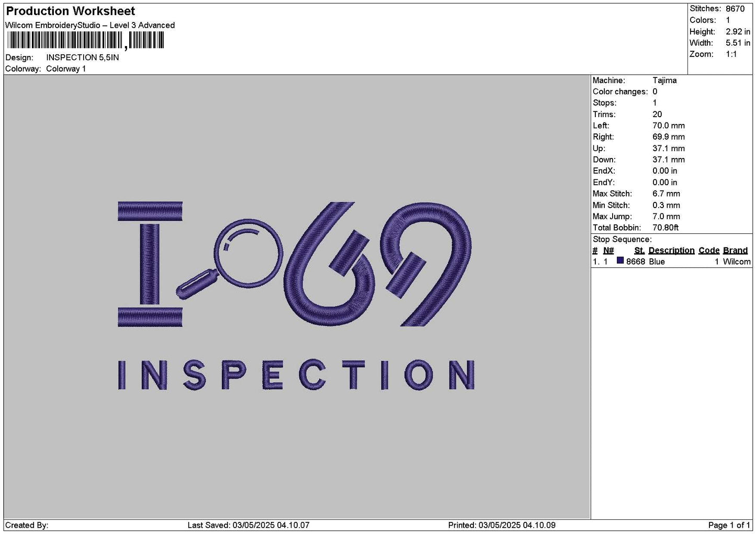Click the 'St.' column header
This screenshot has height=534, width=756.
point(639,251)
